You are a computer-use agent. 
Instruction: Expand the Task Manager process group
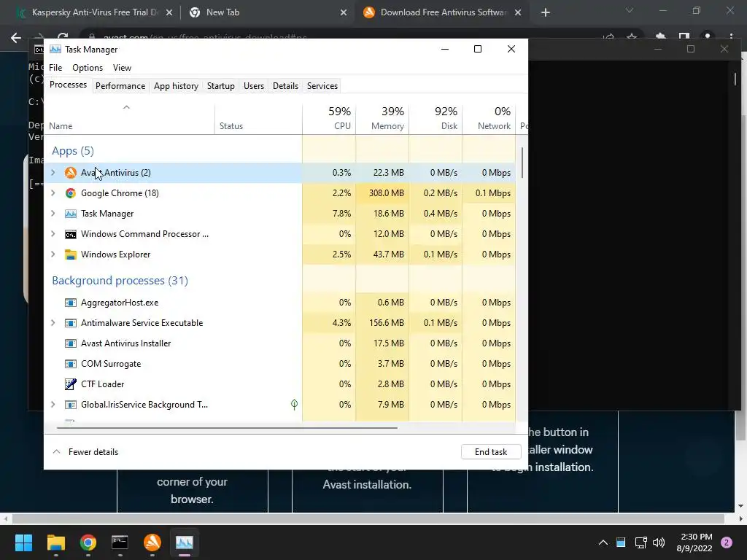[x=53, y=214]
